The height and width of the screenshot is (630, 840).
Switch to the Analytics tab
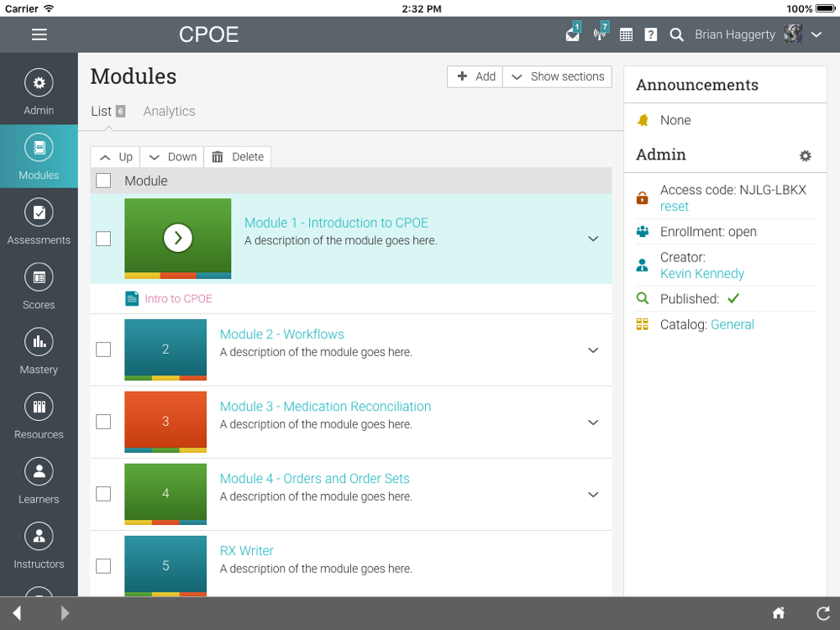point(169,111)
